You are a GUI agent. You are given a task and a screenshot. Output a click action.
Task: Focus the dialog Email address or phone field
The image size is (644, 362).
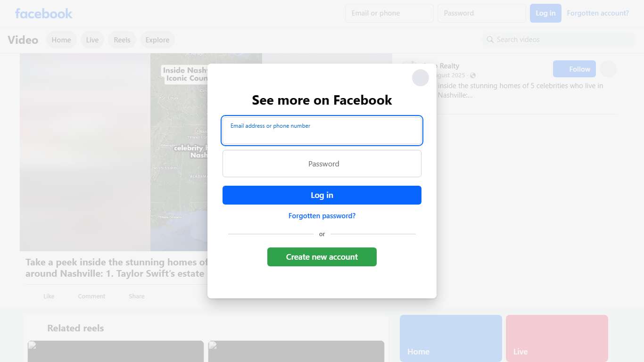[322, 131]
